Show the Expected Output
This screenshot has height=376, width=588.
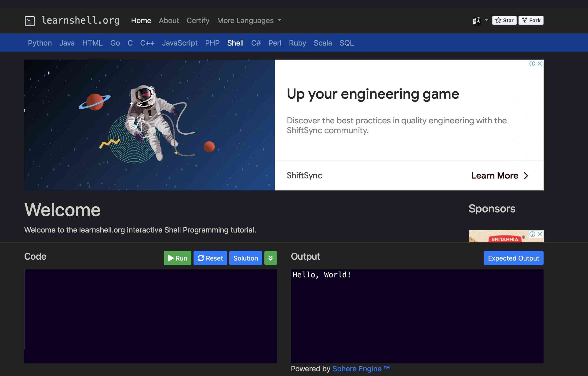(513, 258)
